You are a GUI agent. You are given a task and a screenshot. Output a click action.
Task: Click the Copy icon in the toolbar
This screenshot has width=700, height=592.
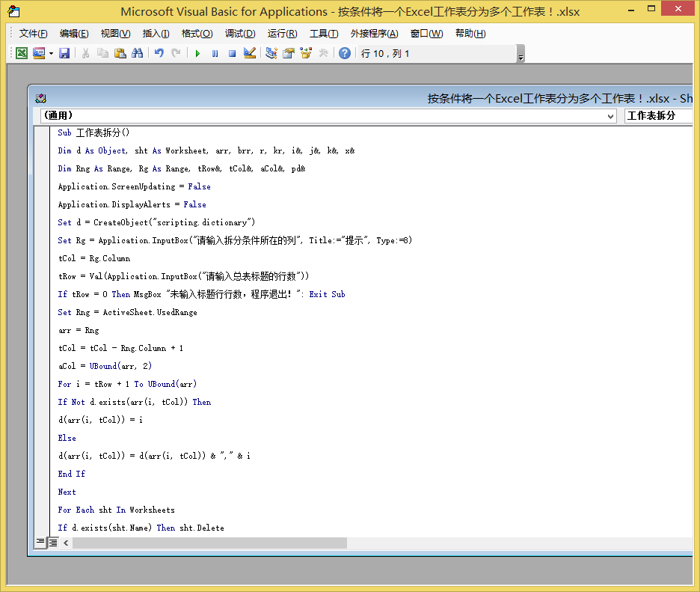click(102, 54)
